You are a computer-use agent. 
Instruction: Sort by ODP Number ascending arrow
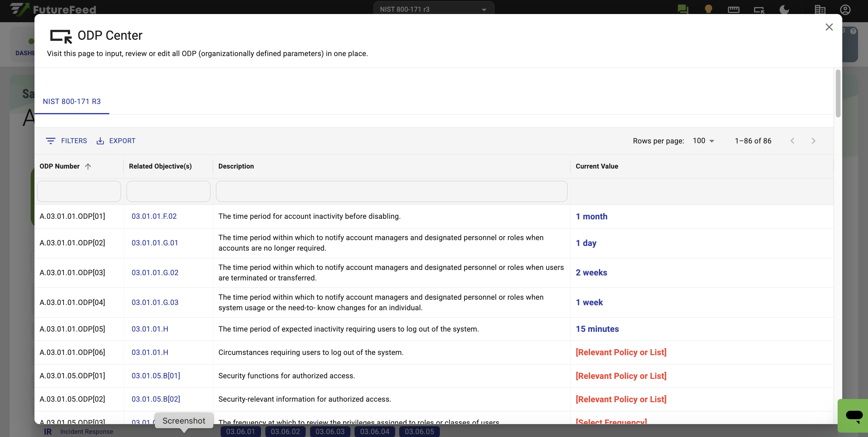(x=88, y=166)
